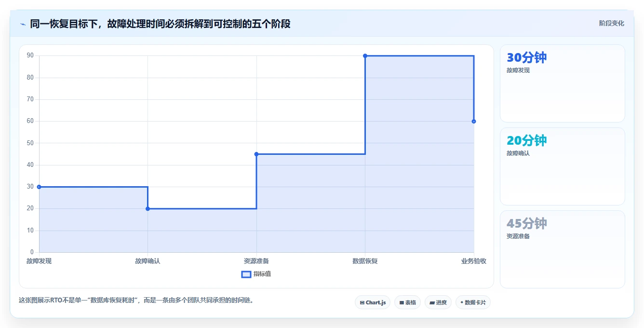Click the 表格 tag button
This screenshot has height=328, width=644.
[407, 302]
